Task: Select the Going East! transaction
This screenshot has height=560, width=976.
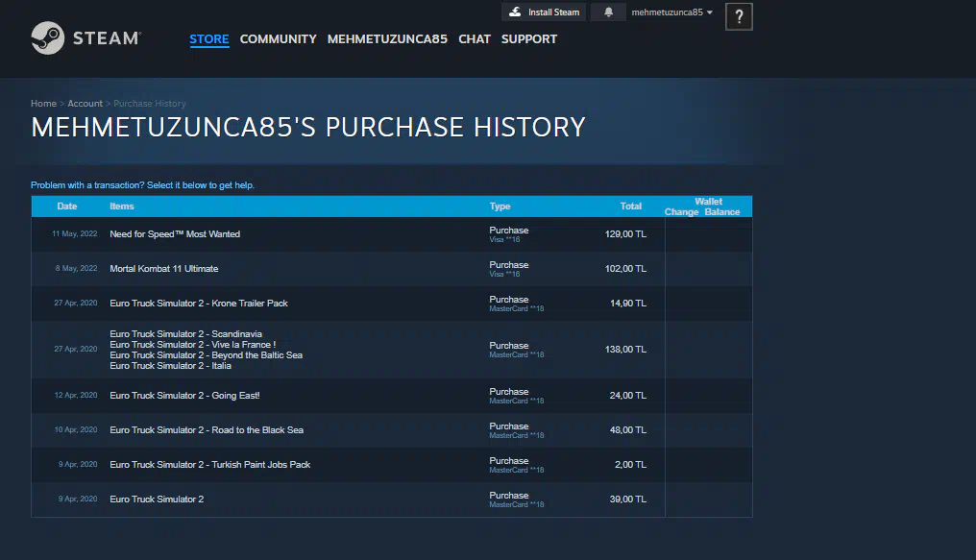Action: click(x=392, y=396)
